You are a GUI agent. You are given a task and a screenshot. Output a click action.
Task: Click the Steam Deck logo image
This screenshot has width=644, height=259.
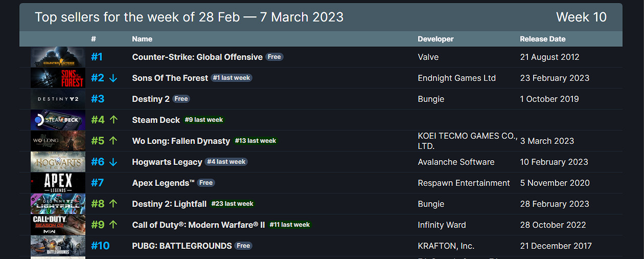pyautogui.click(x=57, y=120)
